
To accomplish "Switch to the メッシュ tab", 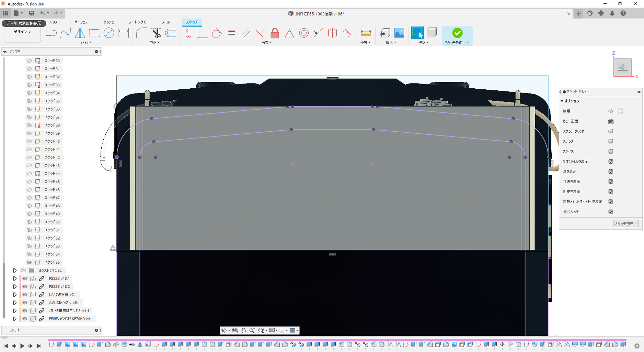I will [109, 22].
